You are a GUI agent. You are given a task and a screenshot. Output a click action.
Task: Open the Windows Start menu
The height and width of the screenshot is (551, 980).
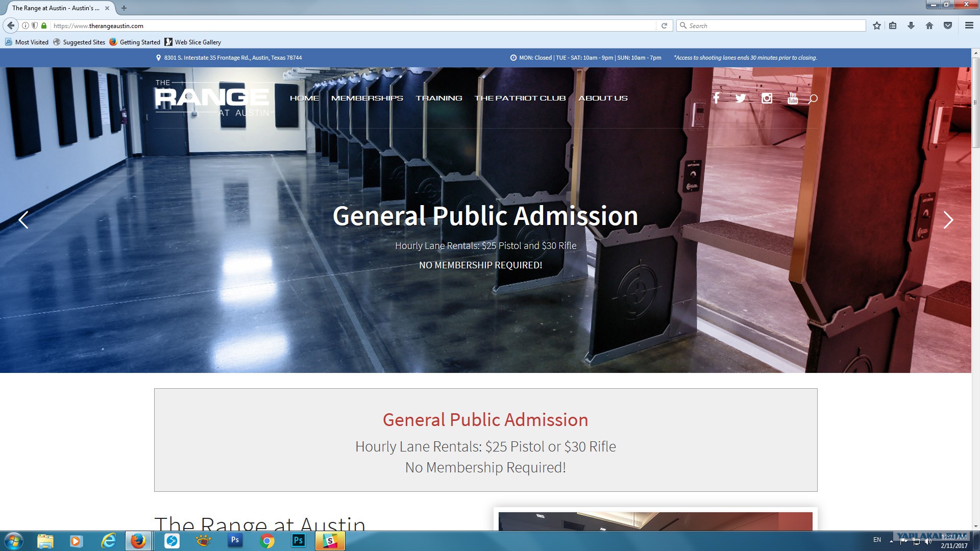13,541
